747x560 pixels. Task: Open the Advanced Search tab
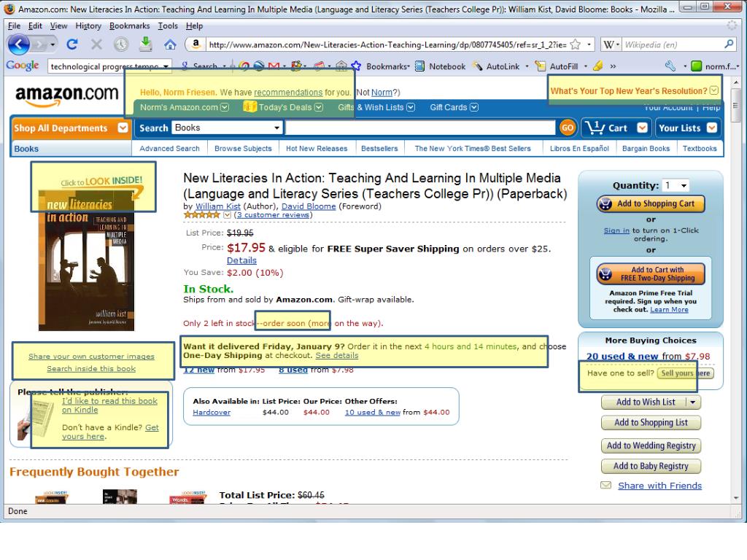(x=169, y=149)
